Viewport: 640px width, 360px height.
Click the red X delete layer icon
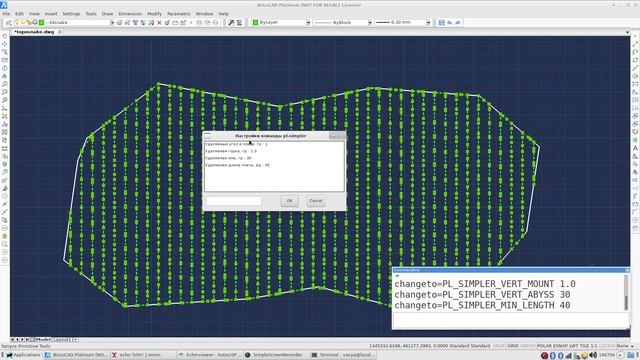[159, 22]
